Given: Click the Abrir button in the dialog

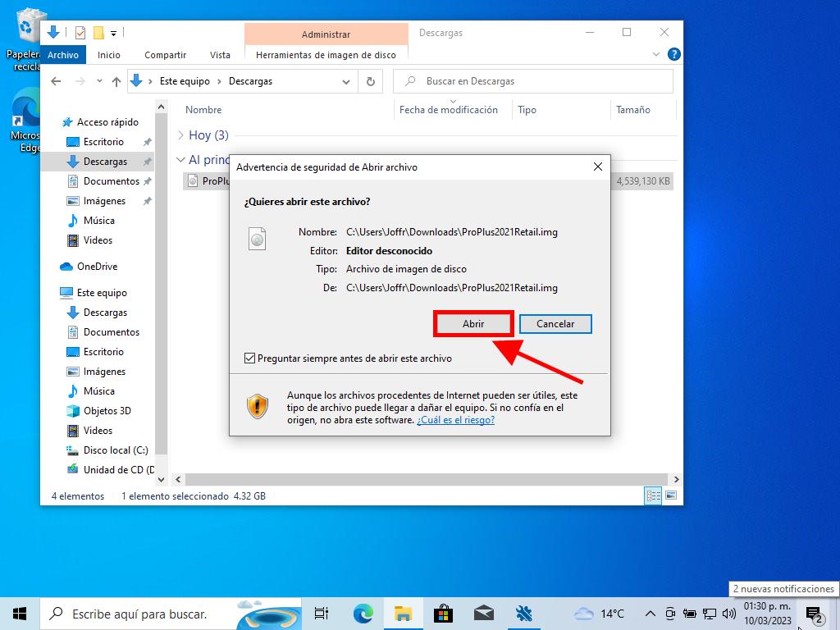Looking at the screenshot, I should click(473, 324).
